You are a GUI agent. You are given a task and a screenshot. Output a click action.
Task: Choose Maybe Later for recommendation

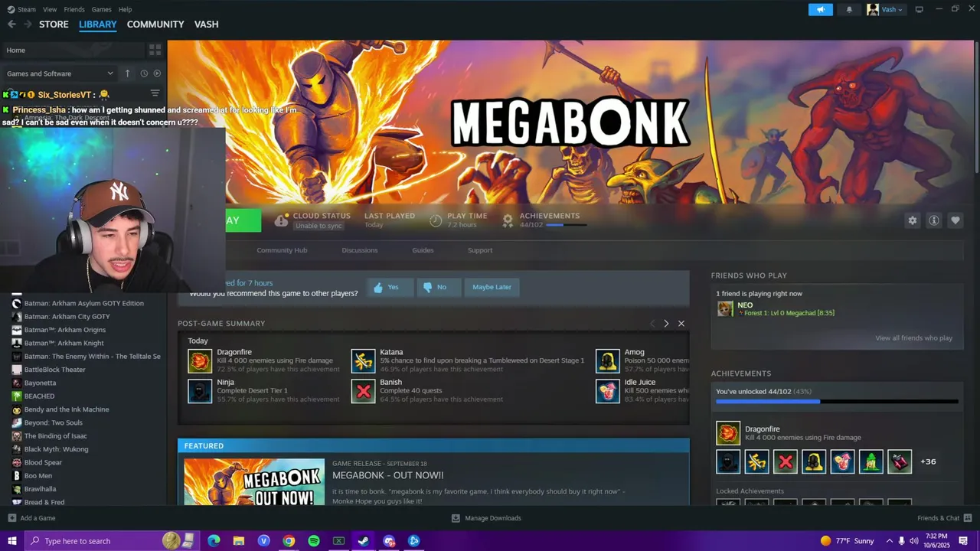(492, 287)
